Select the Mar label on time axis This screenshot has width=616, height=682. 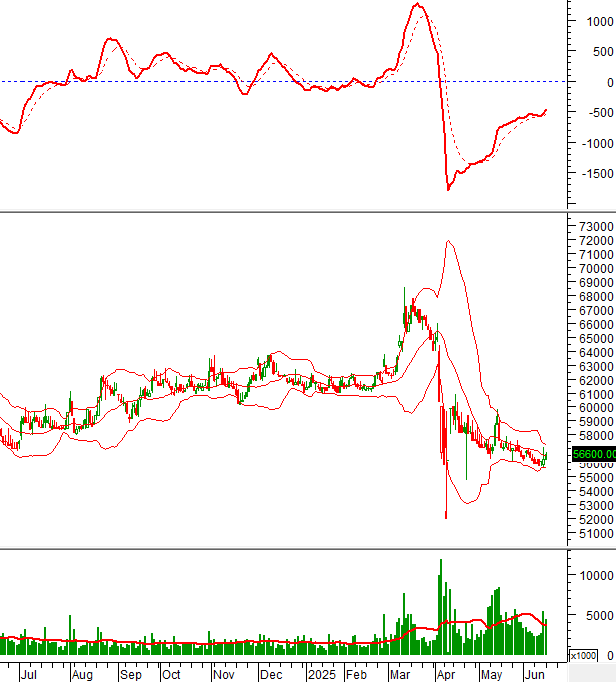click(x=400, y=675)
